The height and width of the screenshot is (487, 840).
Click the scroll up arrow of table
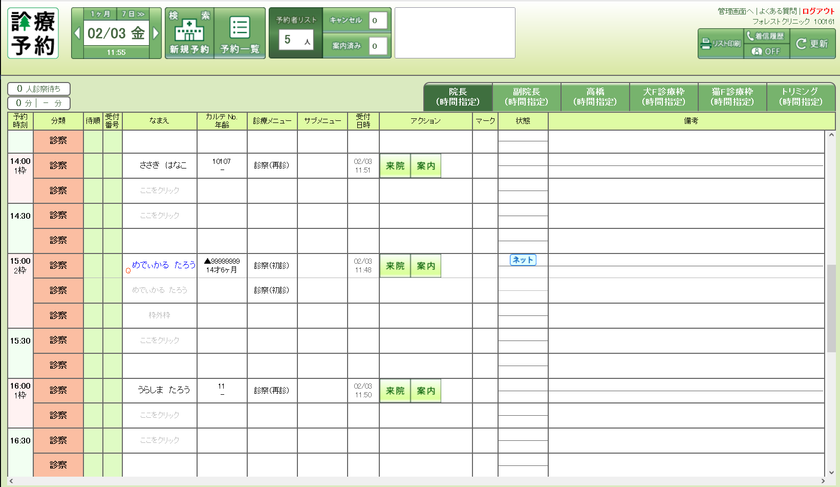tap(831, 135)
